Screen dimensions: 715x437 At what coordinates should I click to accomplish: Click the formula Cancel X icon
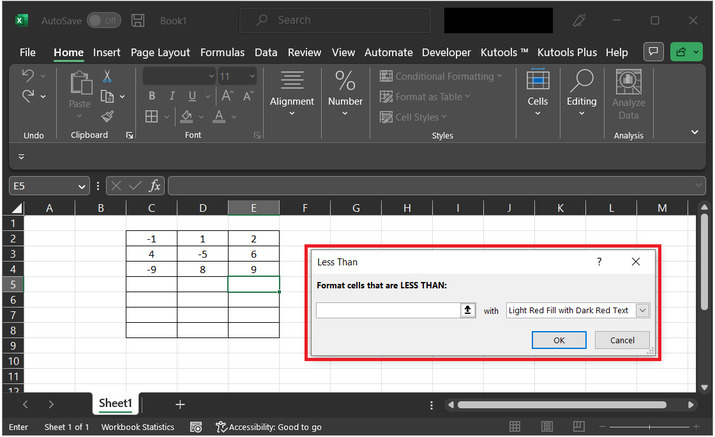coord(116,186)
